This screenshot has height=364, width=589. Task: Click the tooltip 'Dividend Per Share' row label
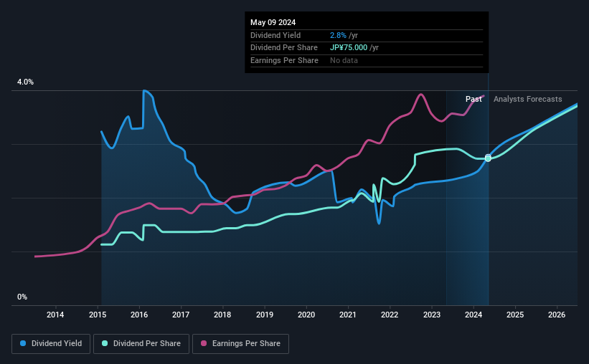coord(284,48)
